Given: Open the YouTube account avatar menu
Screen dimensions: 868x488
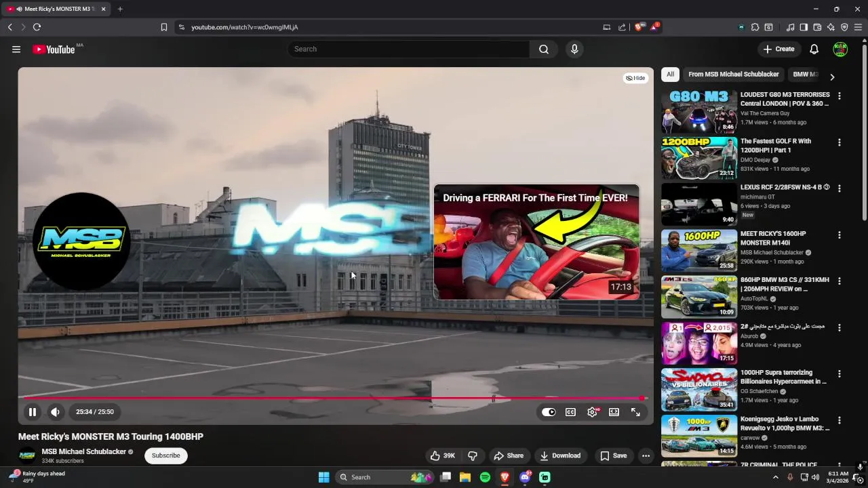Looking at the screenshot, I should click(x=840, y=49).
